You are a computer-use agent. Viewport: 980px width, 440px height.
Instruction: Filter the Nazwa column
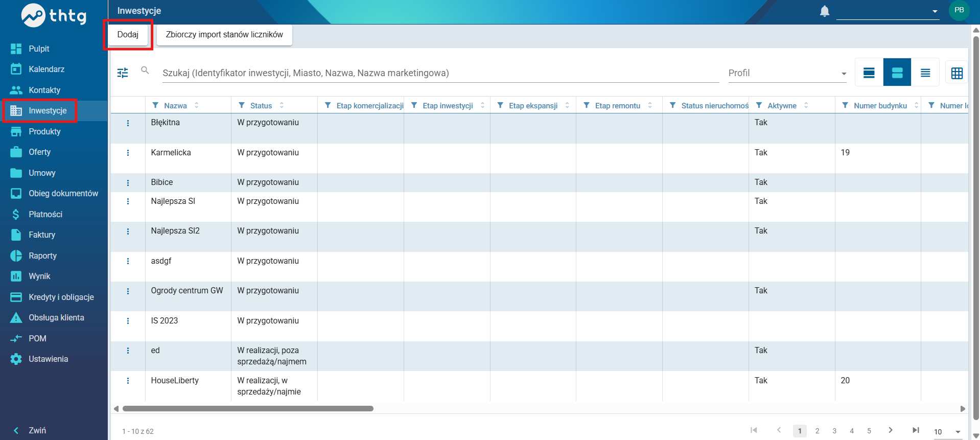[x=155, y=105]
